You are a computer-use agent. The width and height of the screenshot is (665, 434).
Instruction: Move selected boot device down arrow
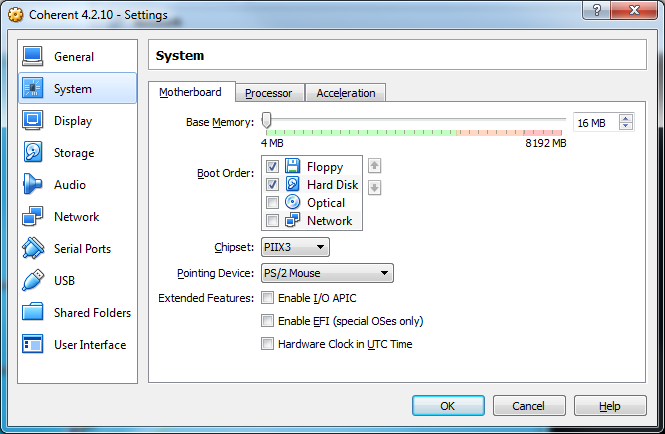(375, 187)
